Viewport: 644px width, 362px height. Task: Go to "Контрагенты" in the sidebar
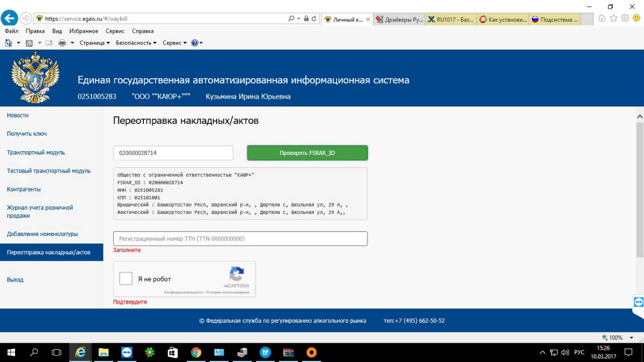coord(24,189)
